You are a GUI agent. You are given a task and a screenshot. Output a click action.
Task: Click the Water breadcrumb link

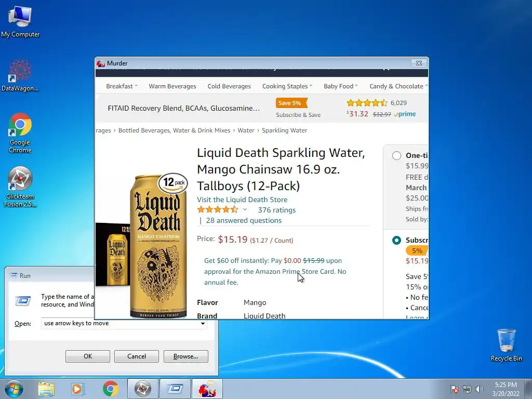(246, 130)
